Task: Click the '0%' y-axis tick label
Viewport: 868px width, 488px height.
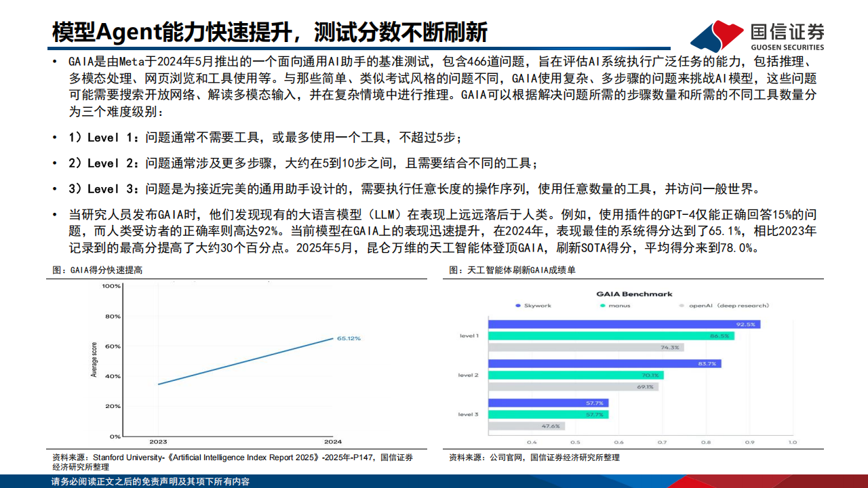Action: point(115,436)
